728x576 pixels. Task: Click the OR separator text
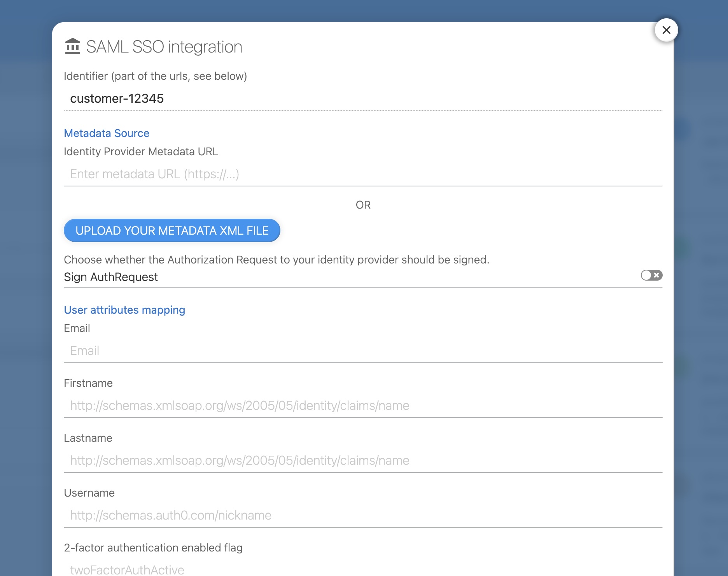[x=363, y=205]
